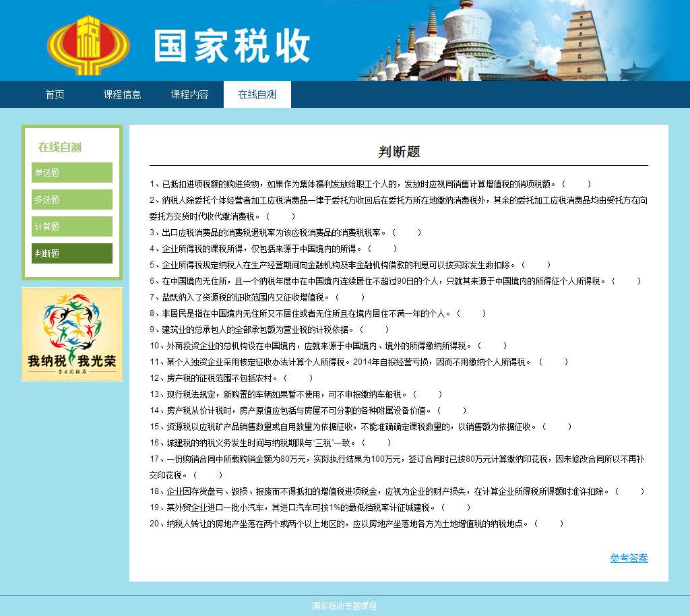Choose 计算题 from the sidebar menu
The width and height of the screenshot is (690, 616).
(x=72, y=226)
